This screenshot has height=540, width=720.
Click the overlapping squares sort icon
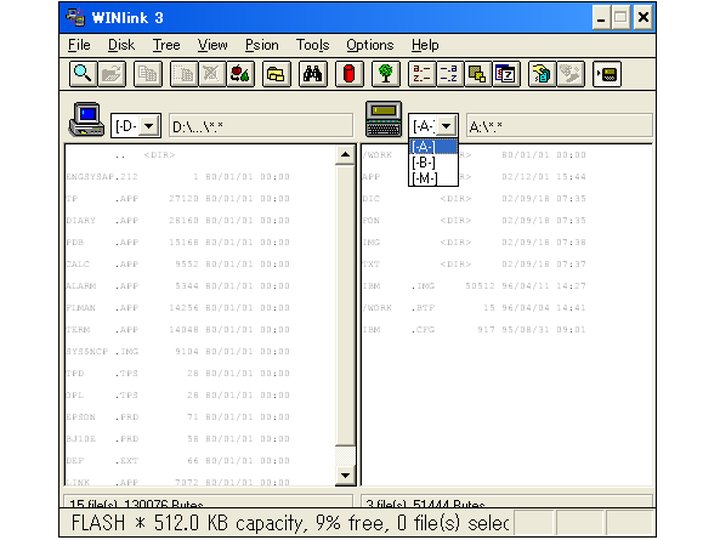478,74
